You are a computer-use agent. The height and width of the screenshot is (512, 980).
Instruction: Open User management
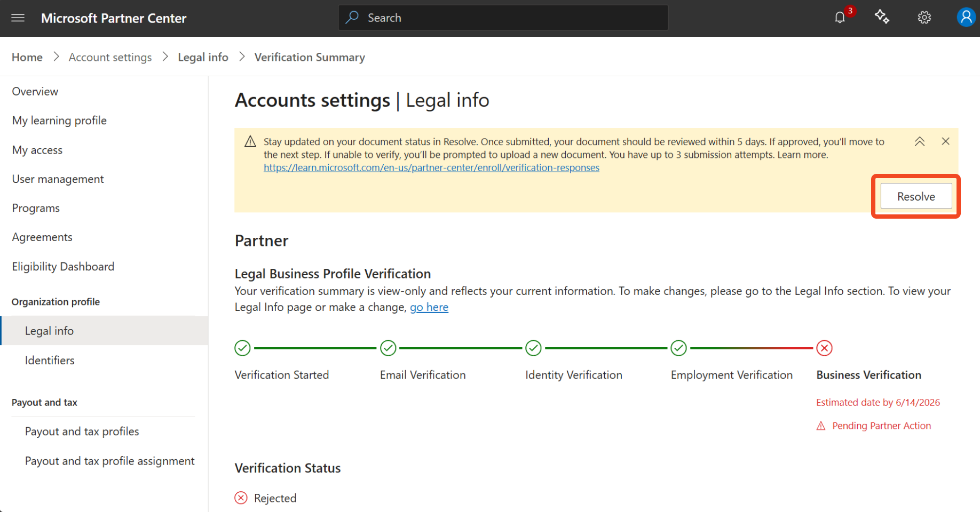click(x=58, y=179)
